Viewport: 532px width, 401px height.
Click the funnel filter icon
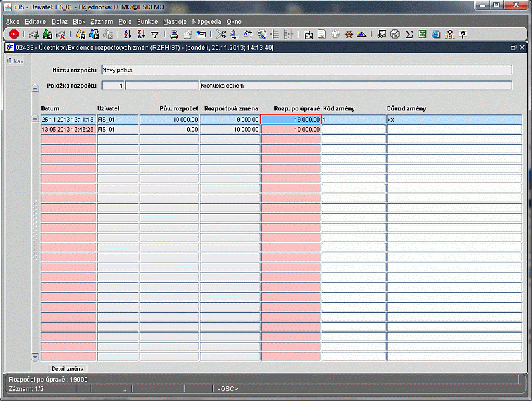point(154,34)
